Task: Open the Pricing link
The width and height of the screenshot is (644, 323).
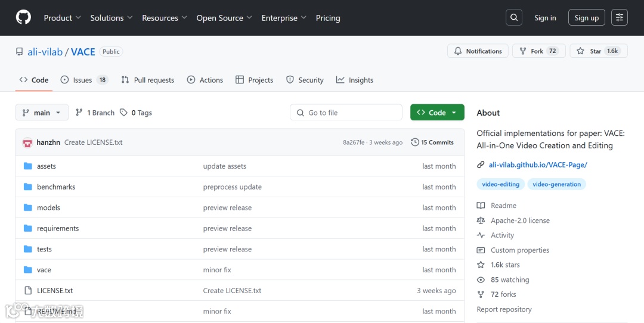Action: click(328, 18)
